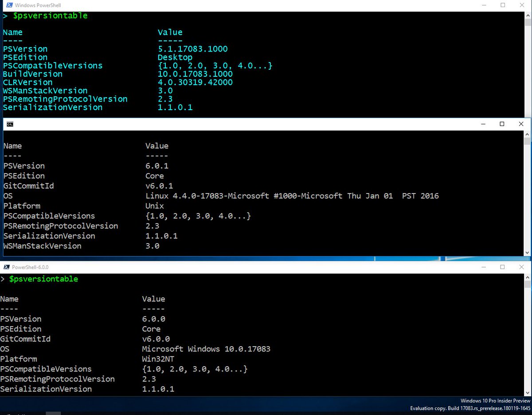Screen dimensions: 532x415
Task: Click scroll-up arrow in PowerShell-6.0.0 window
Action: (x=528, y=277)
